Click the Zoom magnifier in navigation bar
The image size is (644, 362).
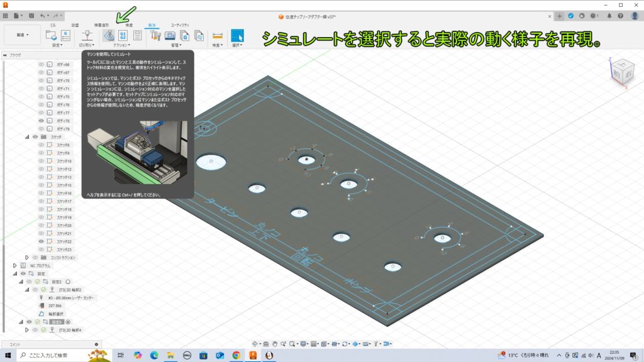(x=284, y=344)
